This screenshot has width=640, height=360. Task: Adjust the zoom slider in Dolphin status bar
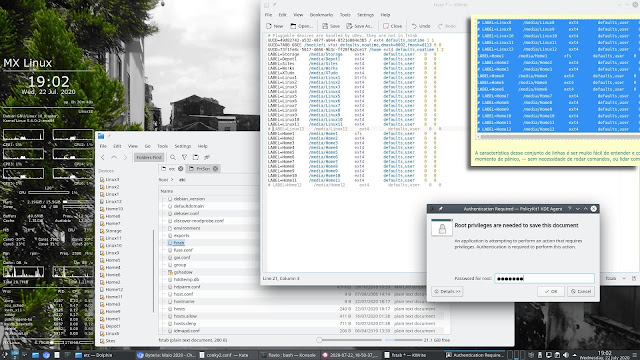click(349, 340)
